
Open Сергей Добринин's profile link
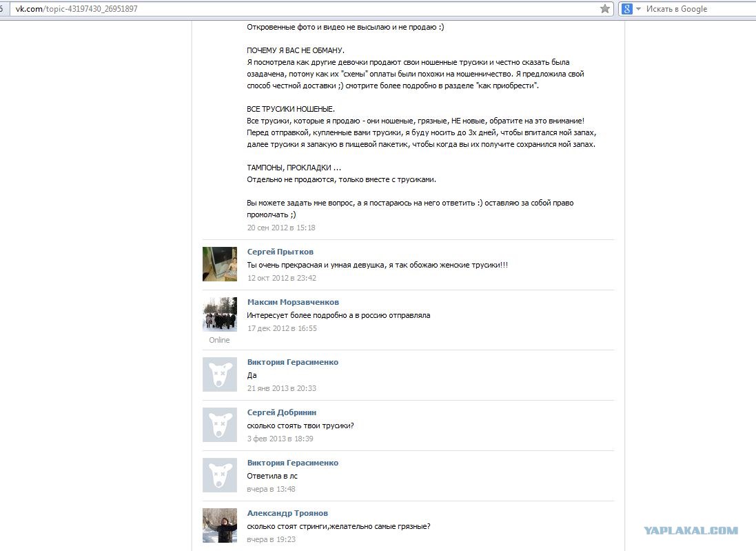click(282, 412)
